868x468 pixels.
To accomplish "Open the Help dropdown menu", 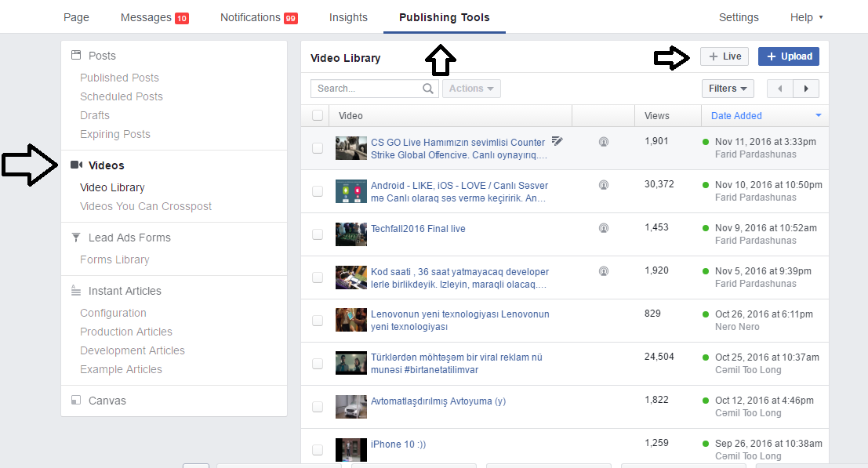I will click(806, 17).
